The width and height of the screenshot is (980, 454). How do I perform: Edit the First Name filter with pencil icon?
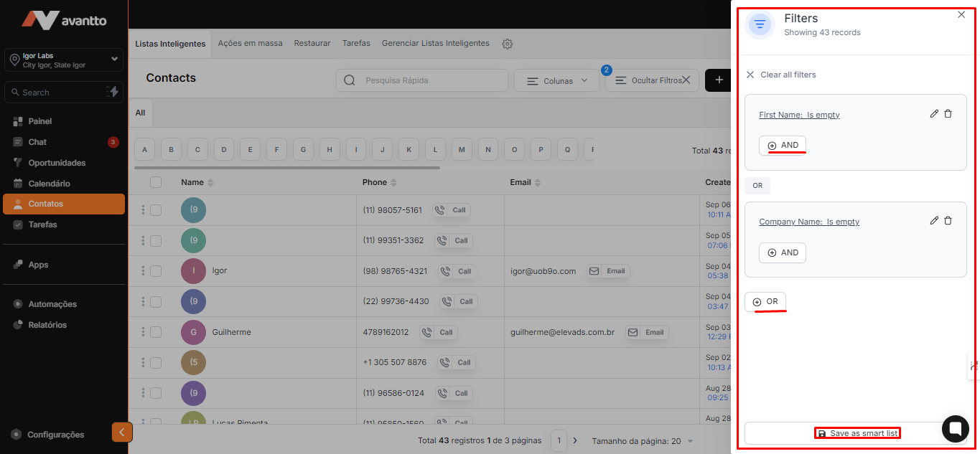pyautogui.click(x=934, y=114)
